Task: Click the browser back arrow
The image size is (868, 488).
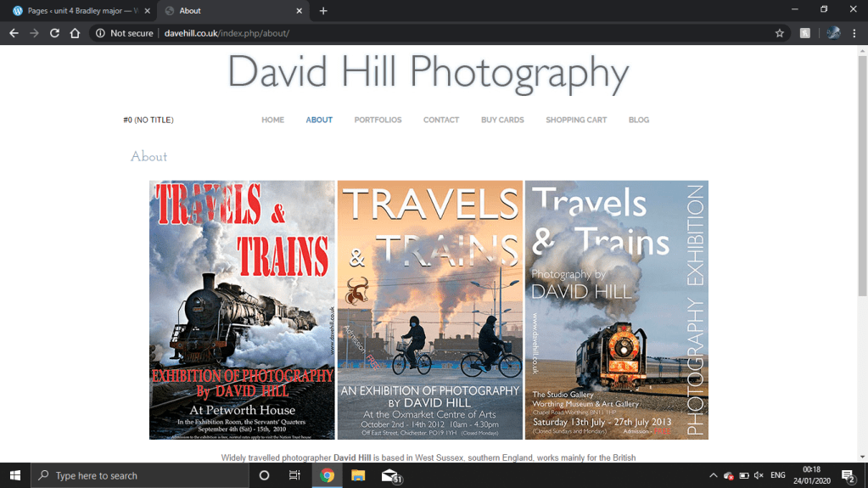Action: tap(14, 33)
